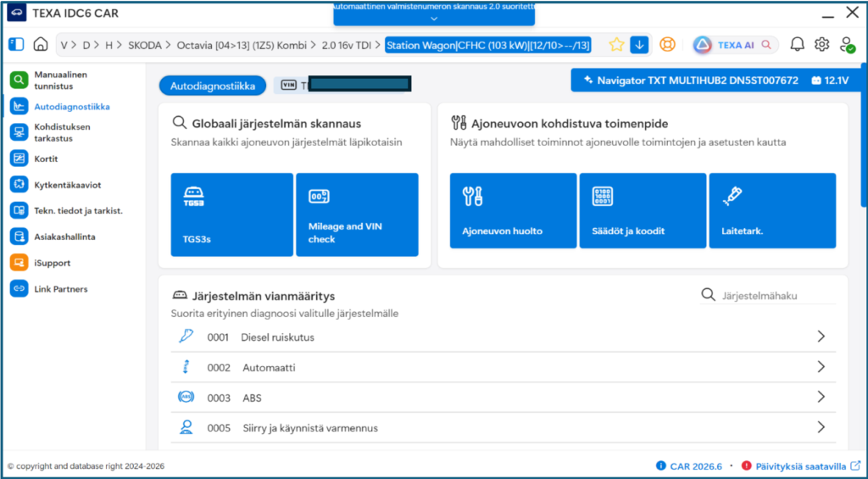The height and width of the screenshot is (479, 868).
Task: Open Laitetark. tile
Action: point(772,210)
